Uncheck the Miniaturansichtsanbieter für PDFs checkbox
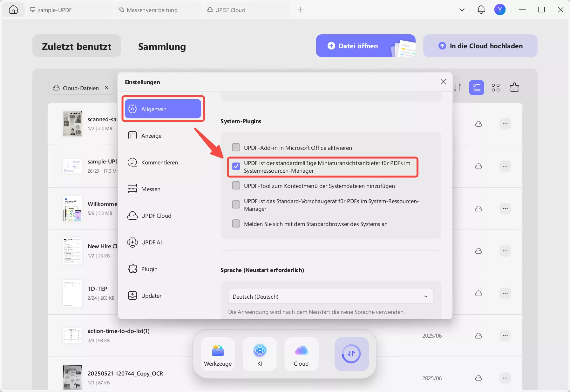Viewport: 570px width, 392px height. (236, 166)
